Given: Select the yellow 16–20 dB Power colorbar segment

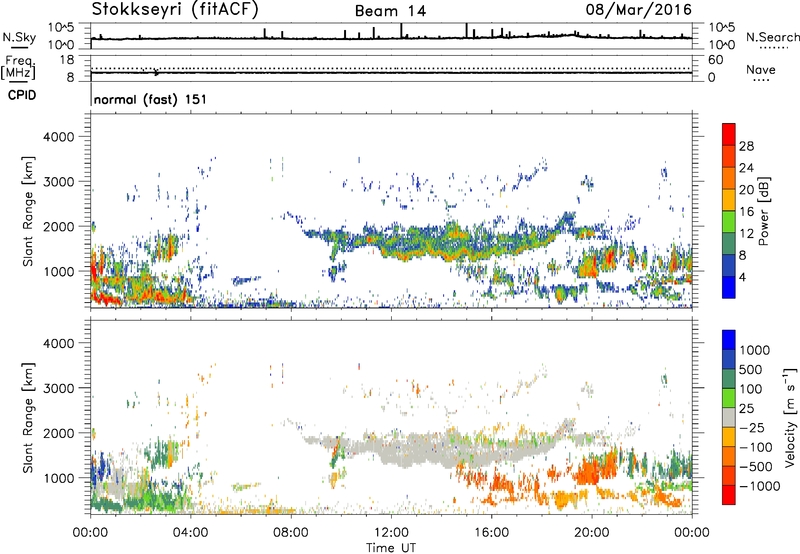Looking at the screenshot, I should tap(729, 200).
